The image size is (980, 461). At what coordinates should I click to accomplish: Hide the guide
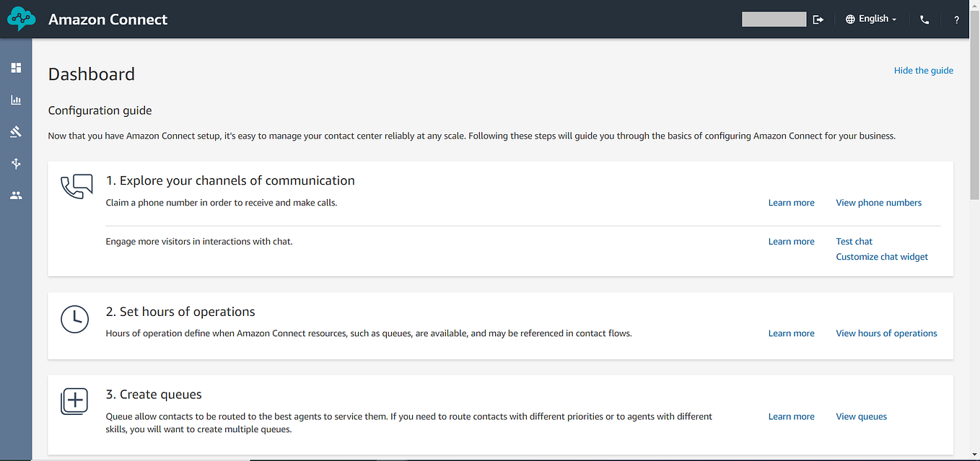tap(923, 70)
